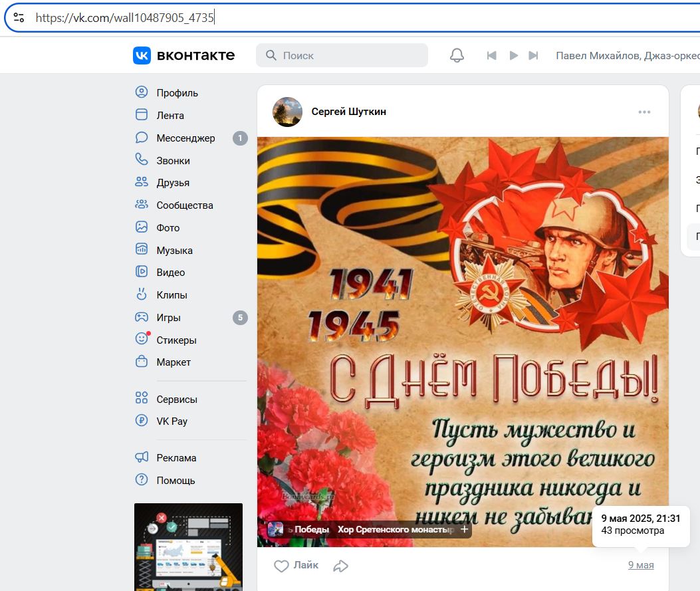
Task: Open the Помощь question icon
Action: coord(142,480)
